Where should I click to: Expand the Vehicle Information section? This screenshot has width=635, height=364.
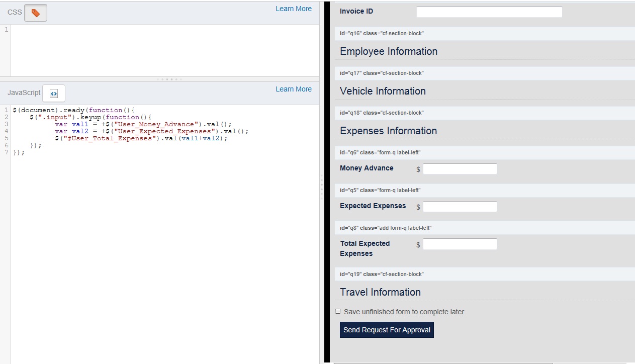pos(383,91)
